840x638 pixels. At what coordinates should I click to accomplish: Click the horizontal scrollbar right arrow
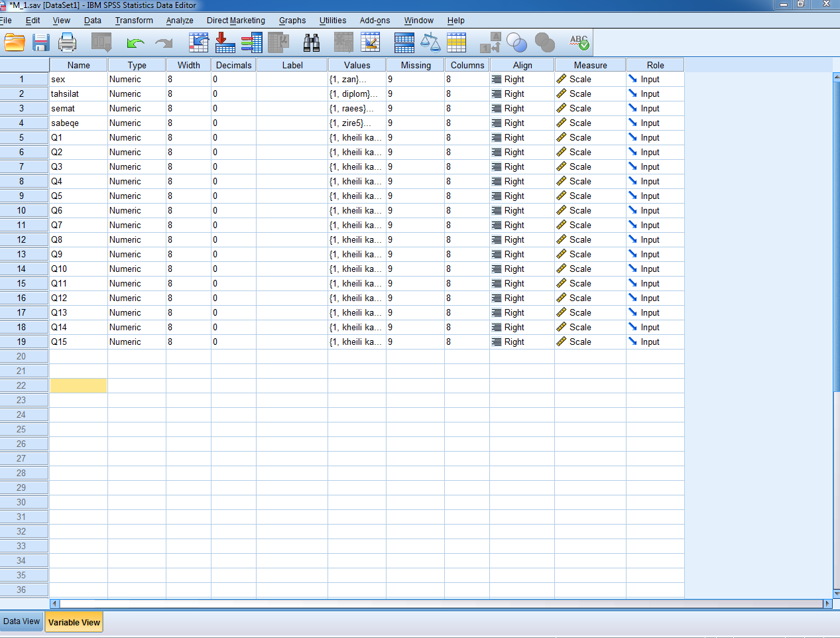click(827, 604)
